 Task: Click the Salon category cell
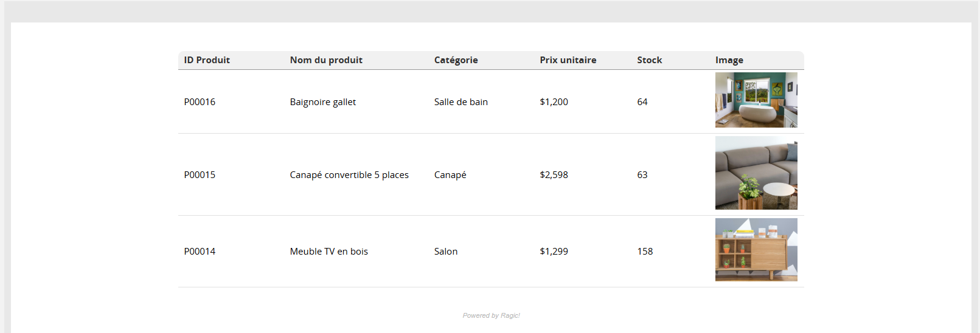coord(446,252)
